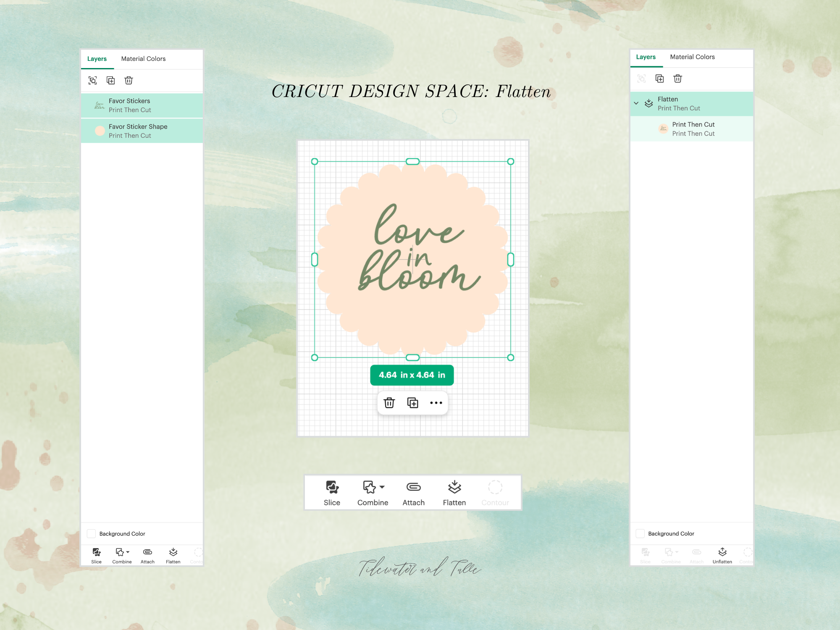Image resolution: width=840 pixels, height=630 pixels.
Task: Click thumbnail of nested Print Then Cut layer
Action: pyautogui.click(x=664, y=129)
